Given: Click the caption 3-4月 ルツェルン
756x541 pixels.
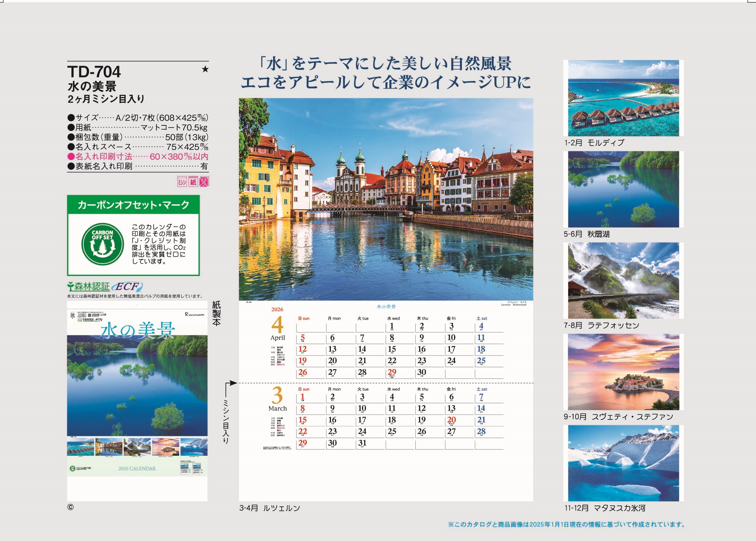Looking at the screenshot, I should click(270, 508).
